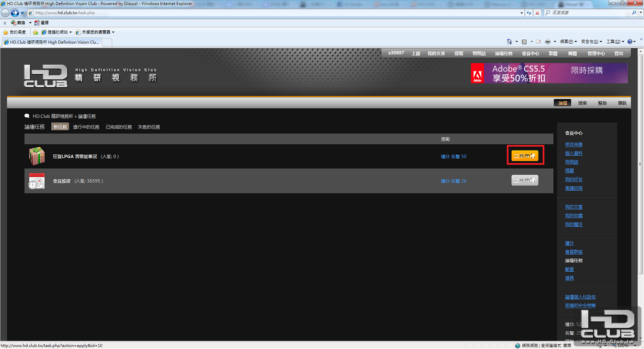Click the Adobe CS5.5 banner ad
The height and width of the screenshot is (349, 644).
point(549,73)
